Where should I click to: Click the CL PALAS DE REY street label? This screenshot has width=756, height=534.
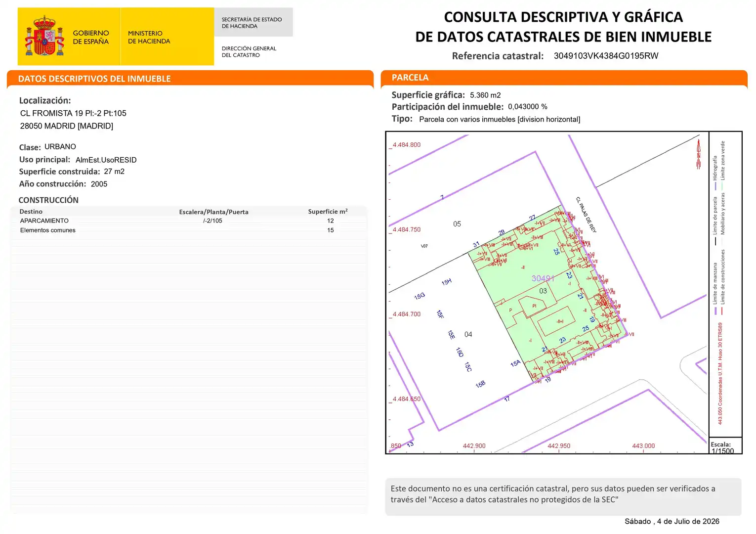pyautogui.click(x=586, y=215)
